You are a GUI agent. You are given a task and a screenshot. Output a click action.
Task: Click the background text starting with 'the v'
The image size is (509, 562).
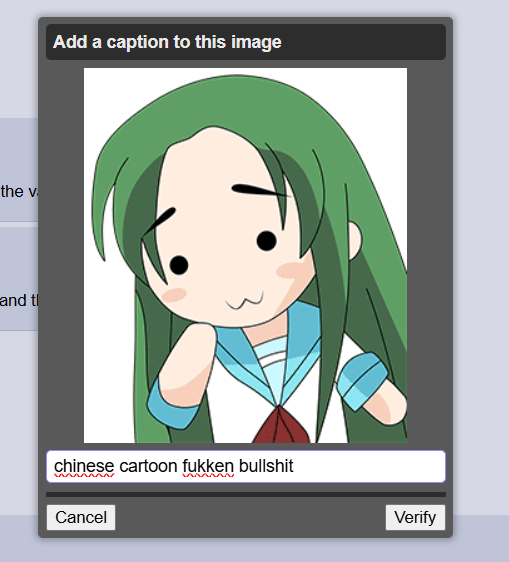click(19, 191)
